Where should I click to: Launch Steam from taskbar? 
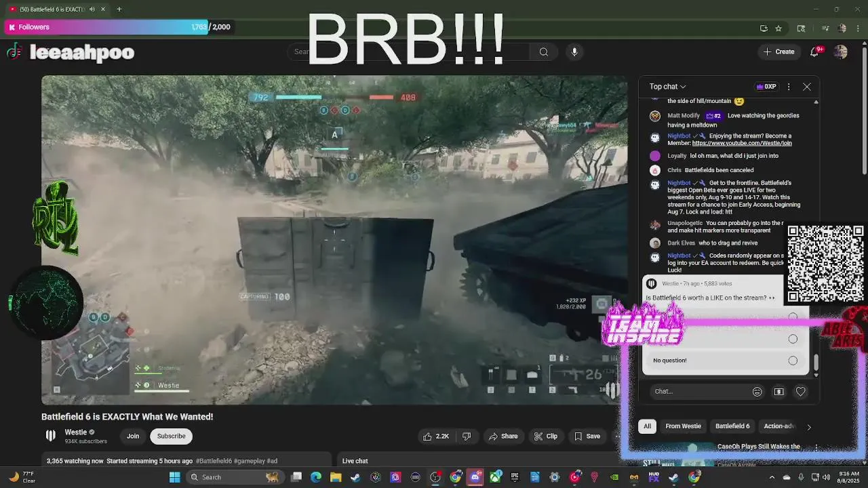355,477
